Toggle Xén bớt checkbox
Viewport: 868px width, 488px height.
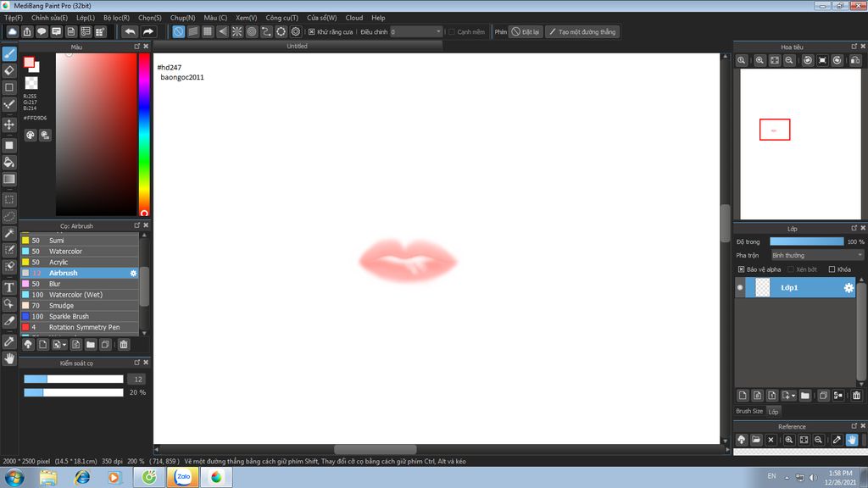point(791,269)
